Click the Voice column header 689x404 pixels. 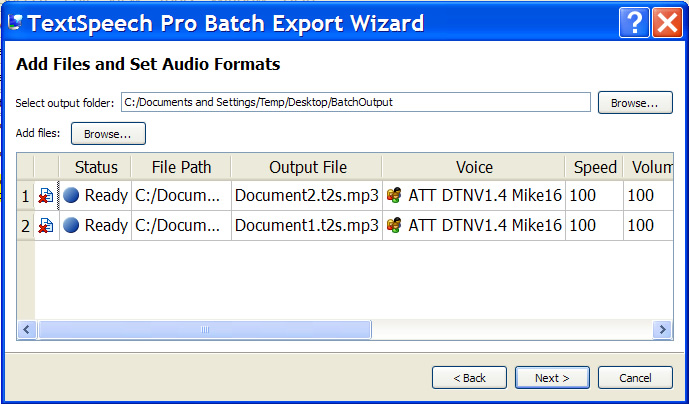[x=474, y=167]
